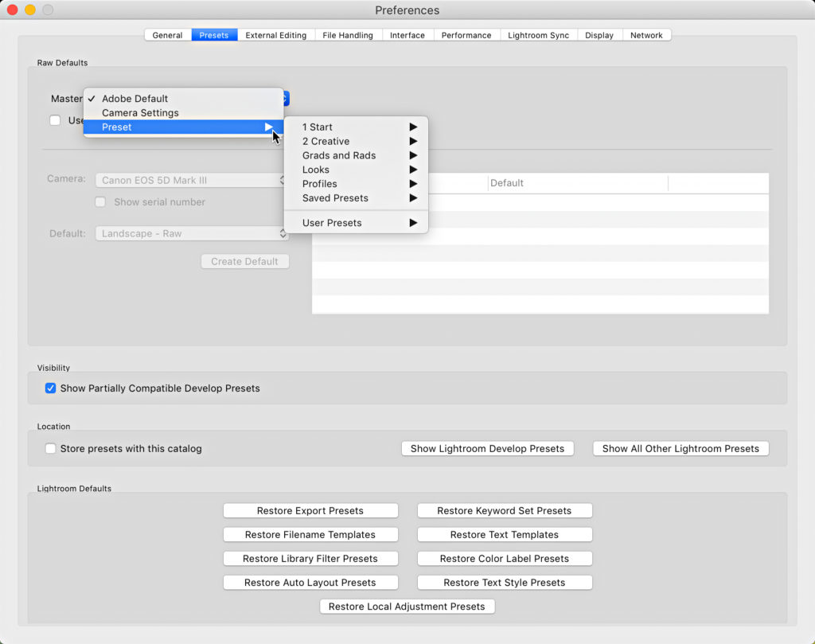815x644 pixels.
Task: Expand the User Presets submenu
Action: 356,223
